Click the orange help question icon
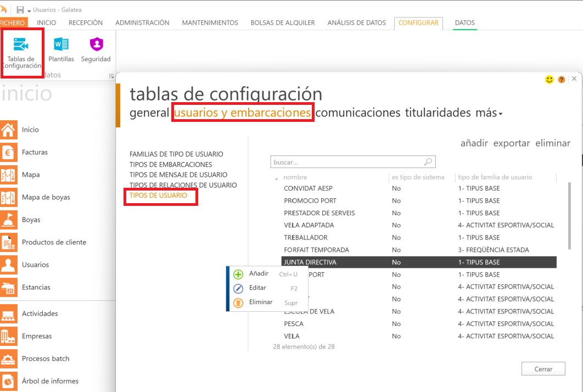 (x=562, y=80)
